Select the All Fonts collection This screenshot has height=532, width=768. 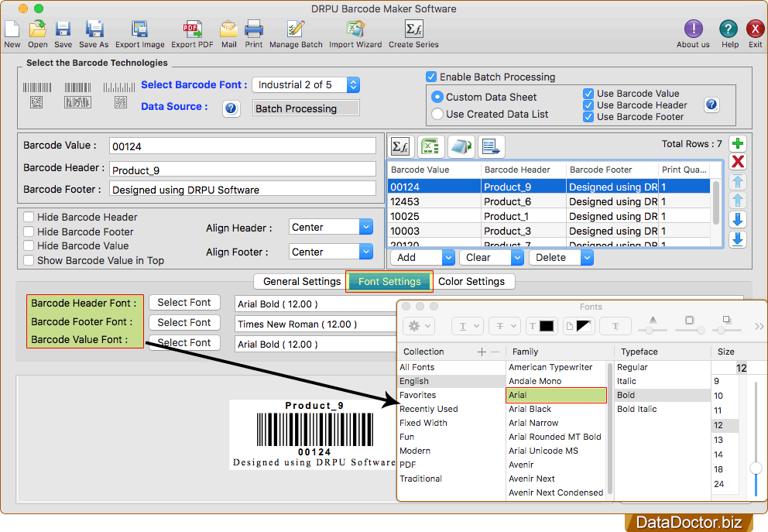pos(417,367)
